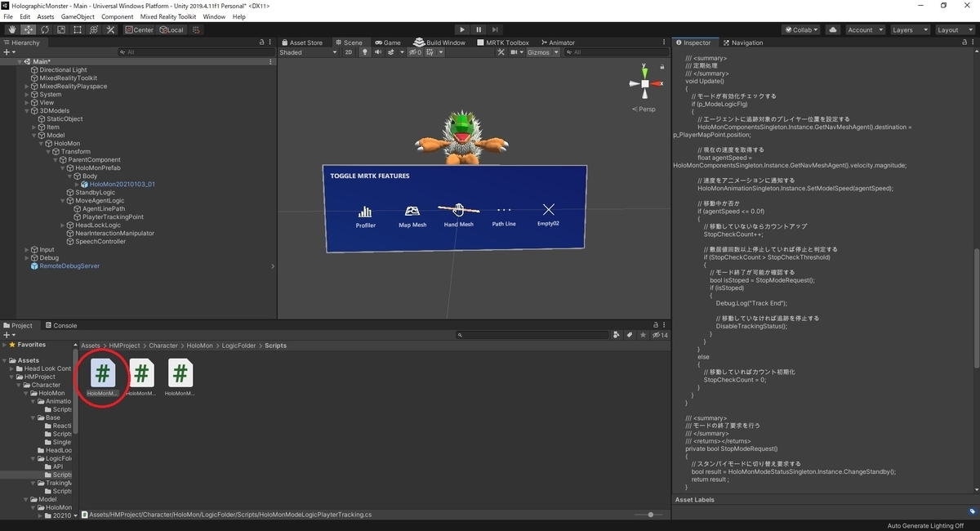Open the Mixed Reality Toolkit menu
The width and height of the screenshot is (980, 531).
click(168, 16)
